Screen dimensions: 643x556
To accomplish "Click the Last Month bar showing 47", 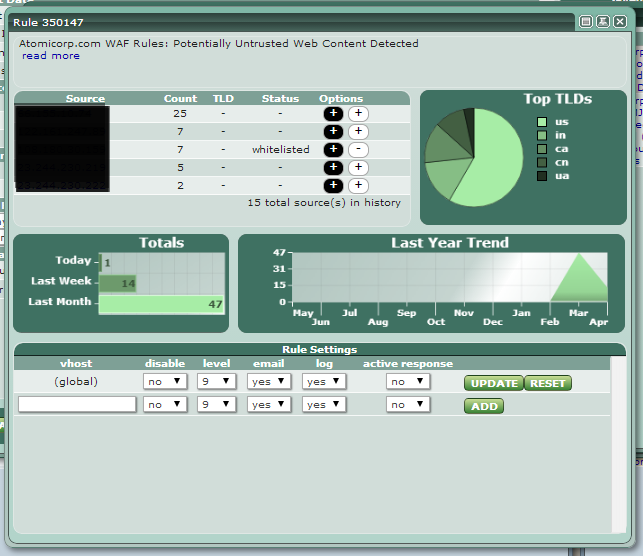I will [162, 304].
